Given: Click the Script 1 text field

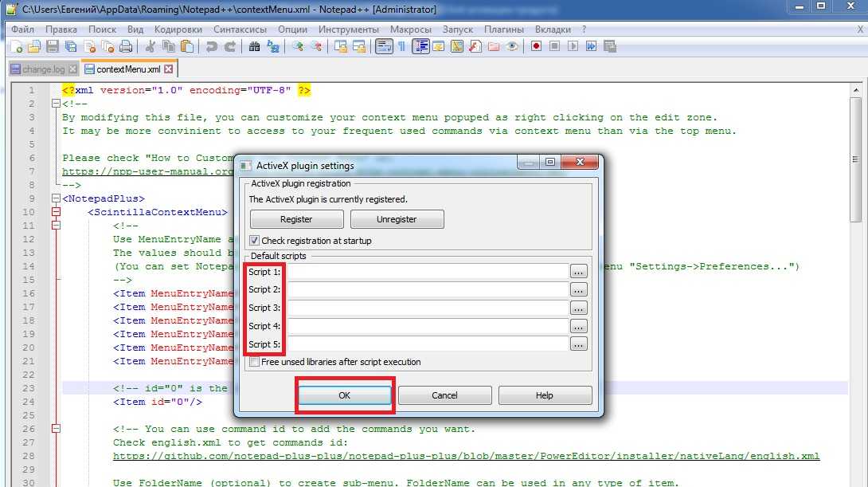Looking at the screenshot, I should click(427, 272).
